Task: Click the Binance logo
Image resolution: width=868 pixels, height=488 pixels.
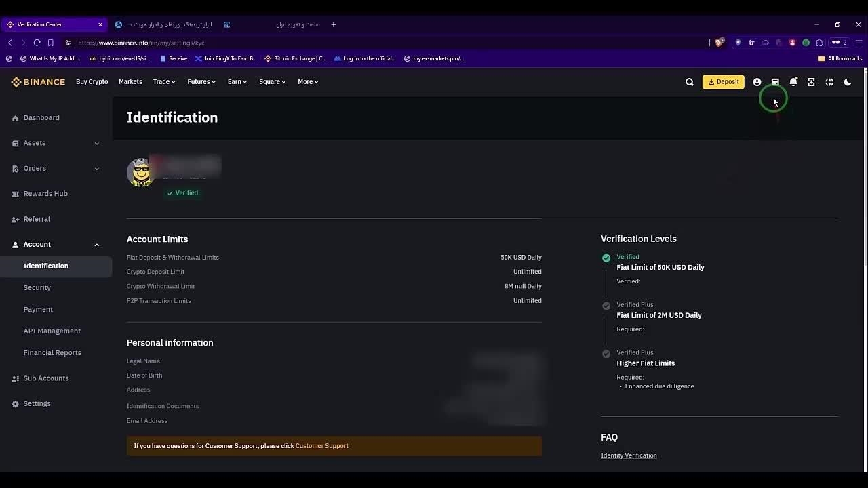Action: tap(38, 82)
